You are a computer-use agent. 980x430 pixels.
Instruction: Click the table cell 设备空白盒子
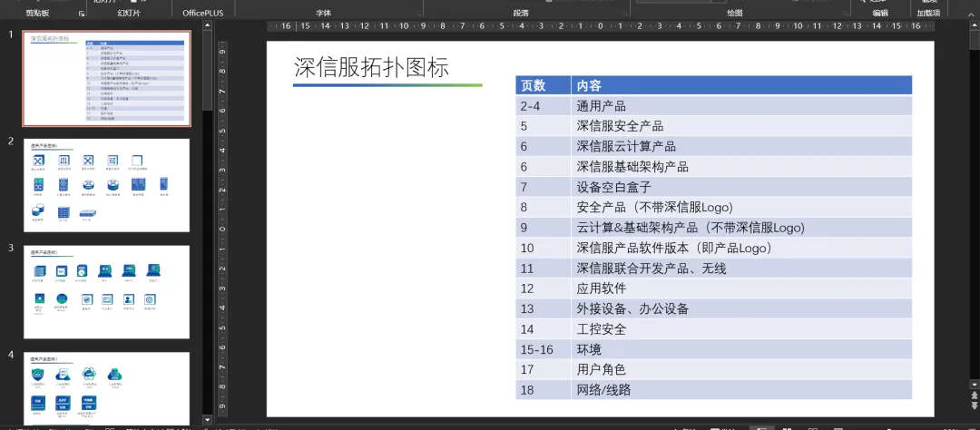(741, 187)
